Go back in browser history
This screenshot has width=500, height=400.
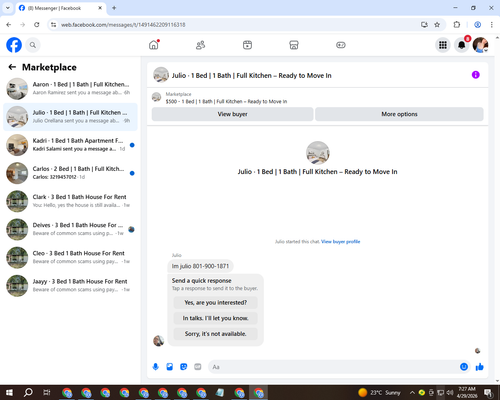(9, 25)
